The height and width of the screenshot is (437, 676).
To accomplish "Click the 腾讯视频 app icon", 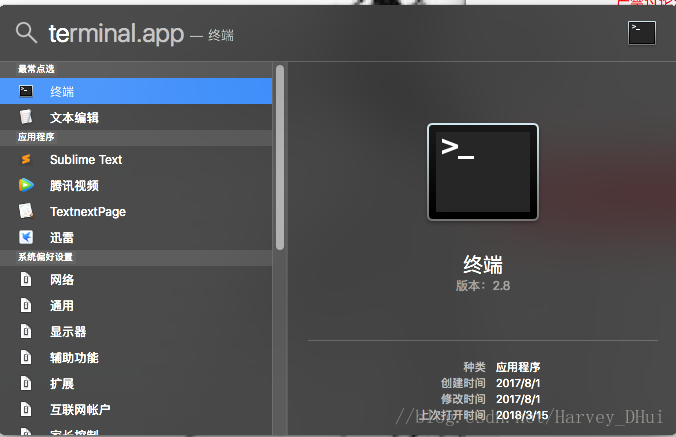I will point(26,185).
